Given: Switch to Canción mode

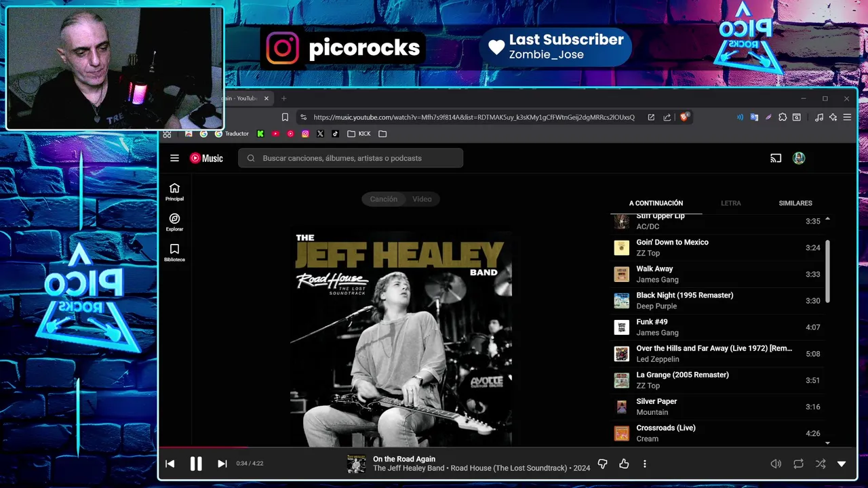Looking at the screenshot, I should [x=383, y=199].
